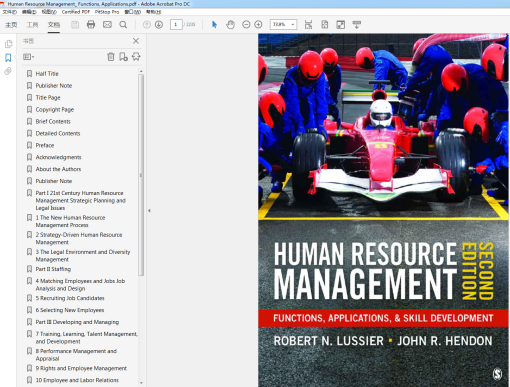Viewport: 510px width, 387px height.
Task: Go to Part III Developing and Managing
Action: 77,322
